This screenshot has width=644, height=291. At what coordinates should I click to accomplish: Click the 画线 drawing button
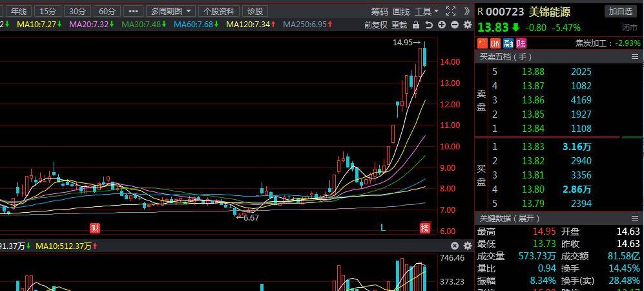tap(401, 11)
